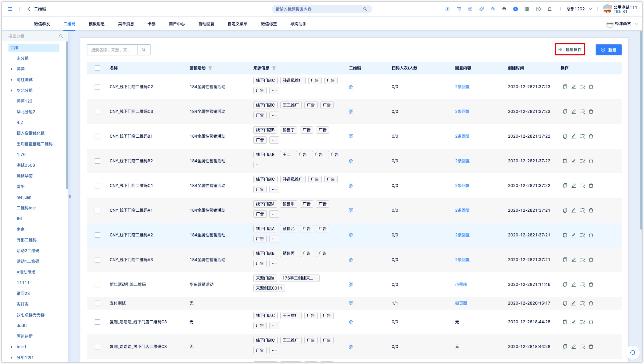View QR code icon for 支付测试 row

pos(351,303)
